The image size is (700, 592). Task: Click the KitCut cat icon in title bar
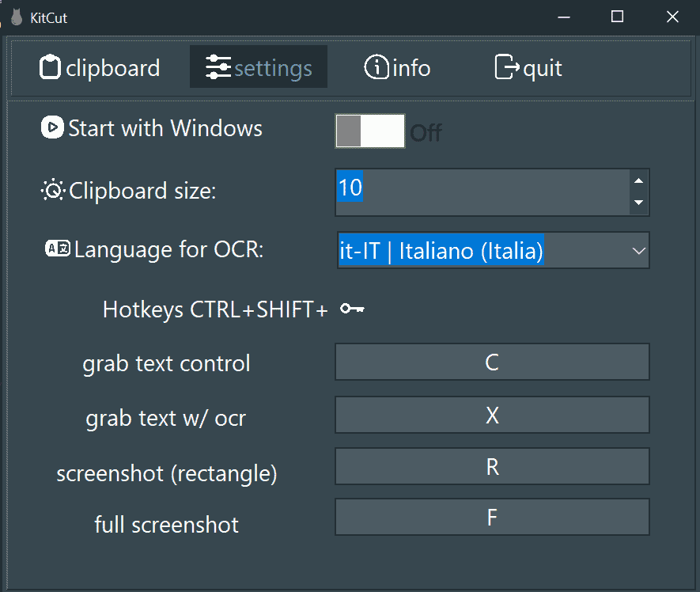17,17
